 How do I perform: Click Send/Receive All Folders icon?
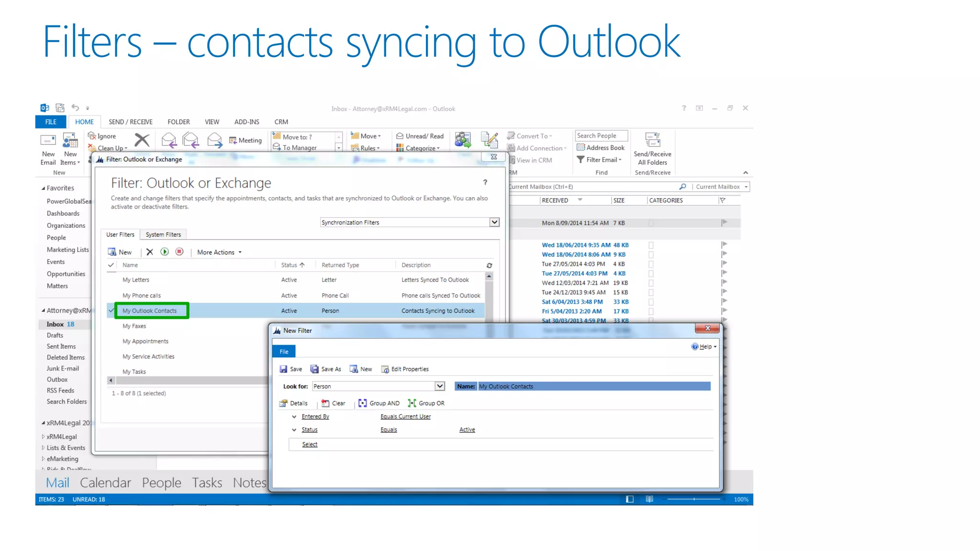pyautogui.click(x=653, y=140)
